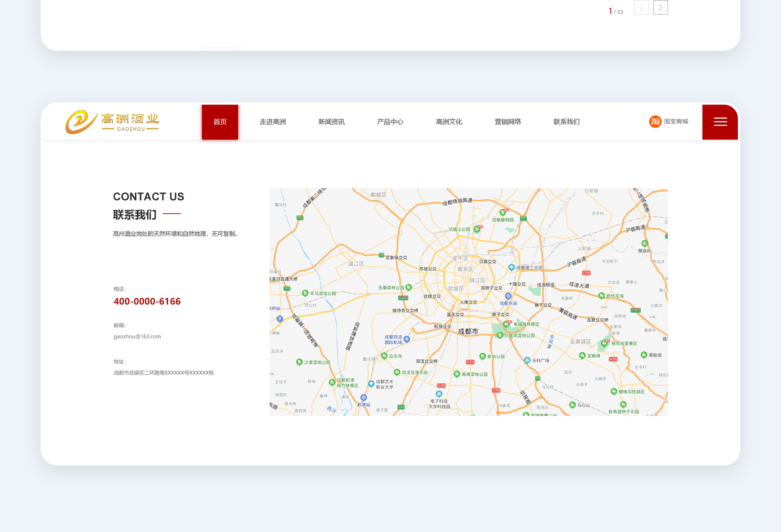The height and width of the screenshot is (532, 781).
Task: Click the Gaozhou company logo
Action: 112,122
